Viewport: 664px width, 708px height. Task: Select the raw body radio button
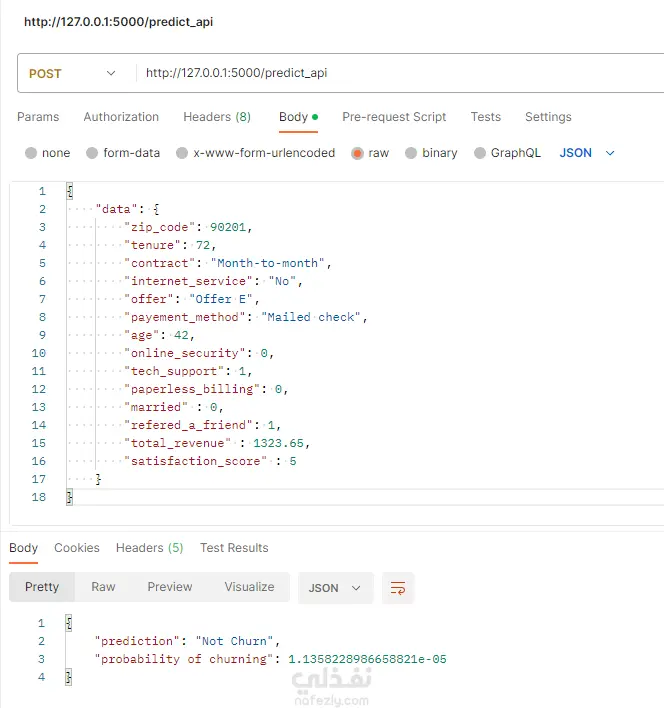357,153
